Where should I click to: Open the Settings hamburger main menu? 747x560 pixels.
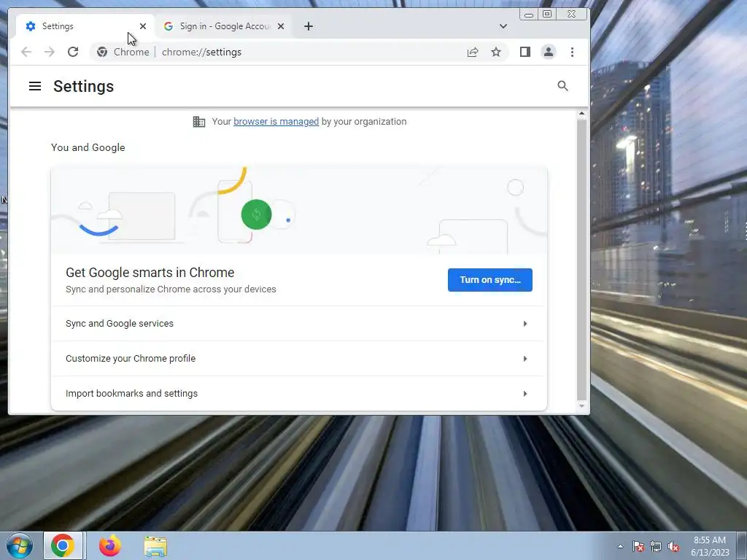(x=35, y=86)
